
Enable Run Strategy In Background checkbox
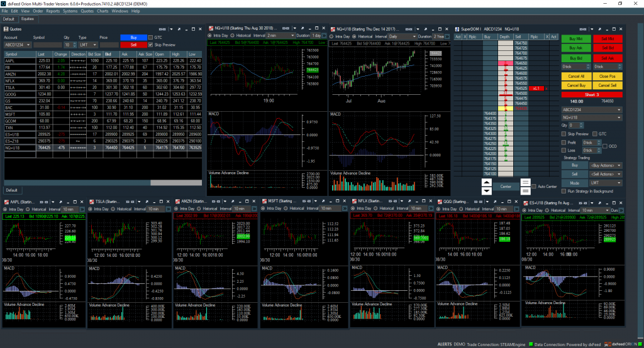coord(564,190)
